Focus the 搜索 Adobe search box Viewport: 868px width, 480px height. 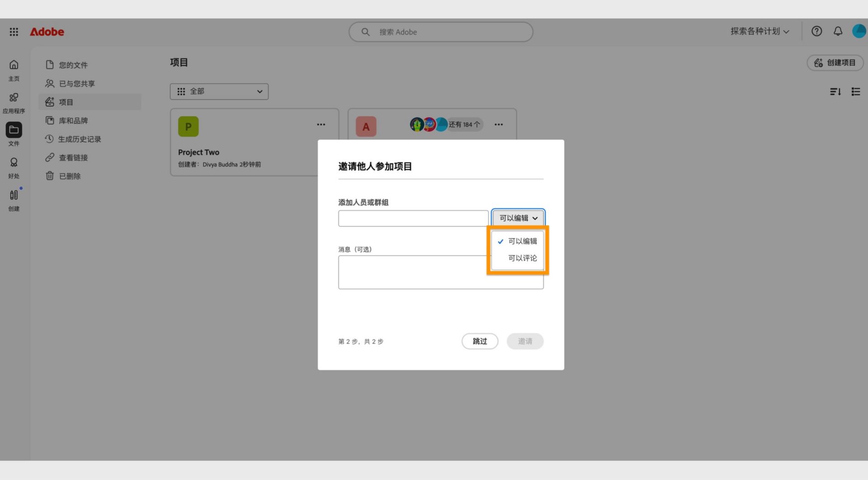tap(441, 32)
